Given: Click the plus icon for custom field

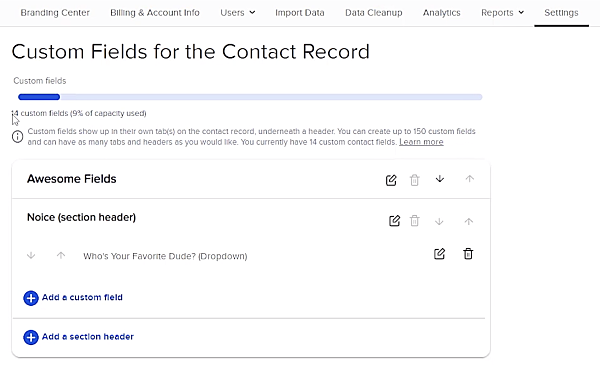Looking at the screenshot, I should click(x=31, y=298).
